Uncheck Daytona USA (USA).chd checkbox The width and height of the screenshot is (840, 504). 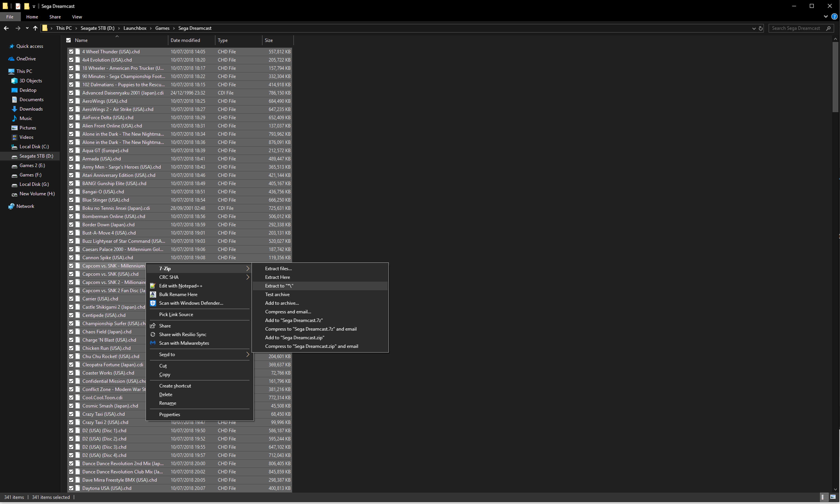click(71, 488)
